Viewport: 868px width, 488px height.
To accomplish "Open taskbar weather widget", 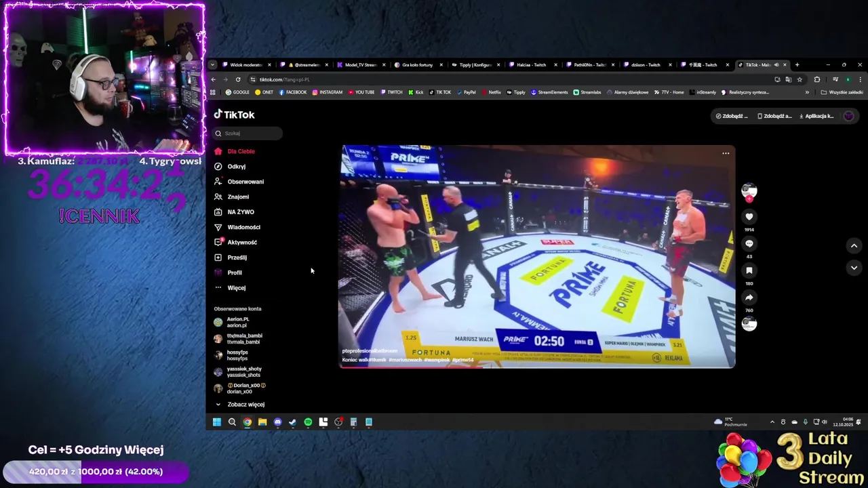I will 730,422.
